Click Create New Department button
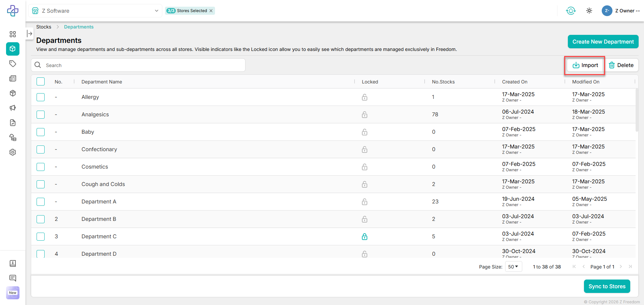The height and width of the screenshot is (305, 644). [603, 42]
